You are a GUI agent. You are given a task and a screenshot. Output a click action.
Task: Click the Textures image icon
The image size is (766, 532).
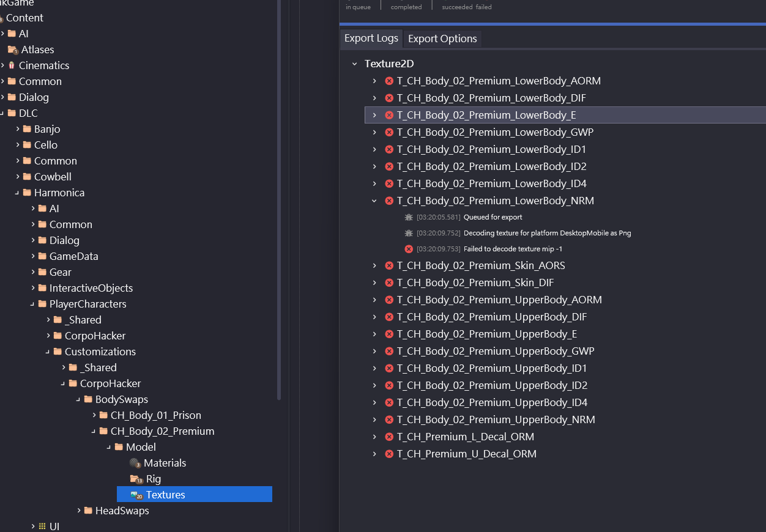pos(136,495)
